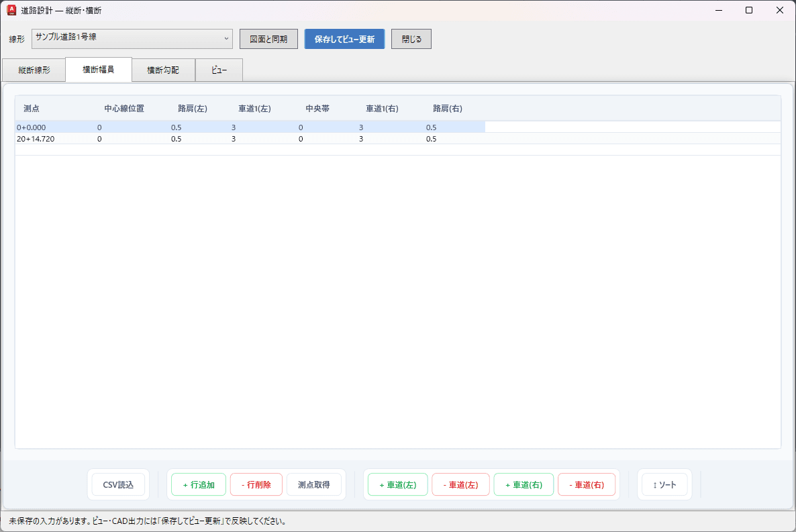The height and width of the screenshot is (532, 796).
Task: Switch to the 横断勾配 tab
Action: click(163, 70)
